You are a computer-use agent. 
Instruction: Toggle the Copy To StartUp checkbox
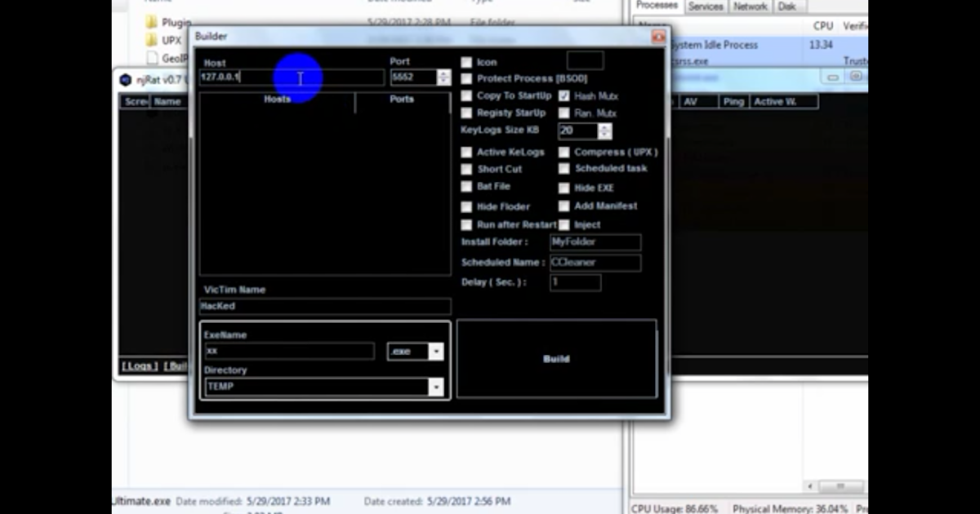466,95
